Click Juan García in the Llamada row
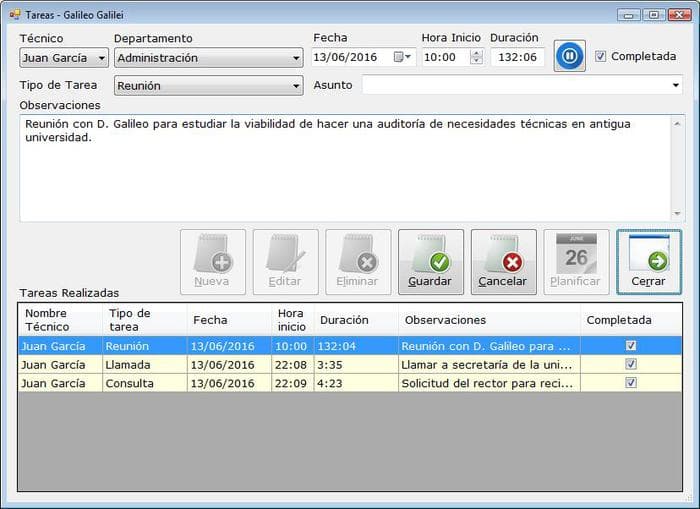This screenshot has height=509, width=700. 60,365
